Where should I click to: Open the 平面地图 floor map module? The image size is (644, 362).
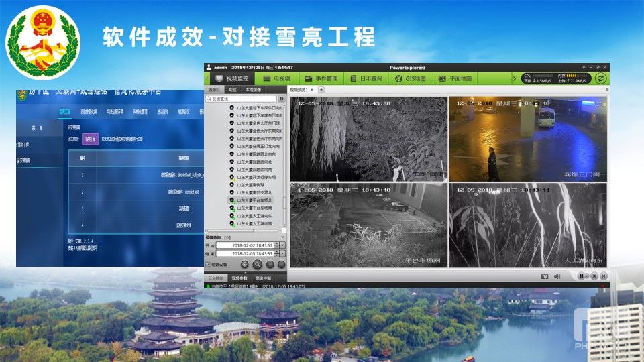tap(455, 78)
